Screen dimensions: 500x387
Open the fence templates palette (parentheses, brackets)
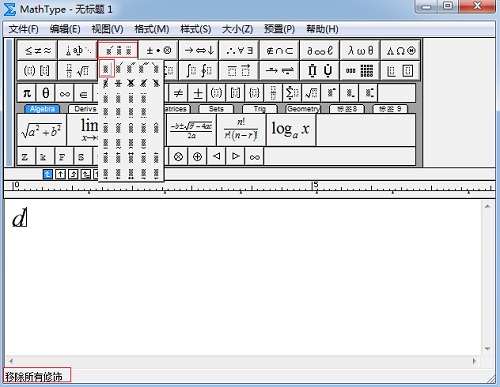click(x=37, y=70)
